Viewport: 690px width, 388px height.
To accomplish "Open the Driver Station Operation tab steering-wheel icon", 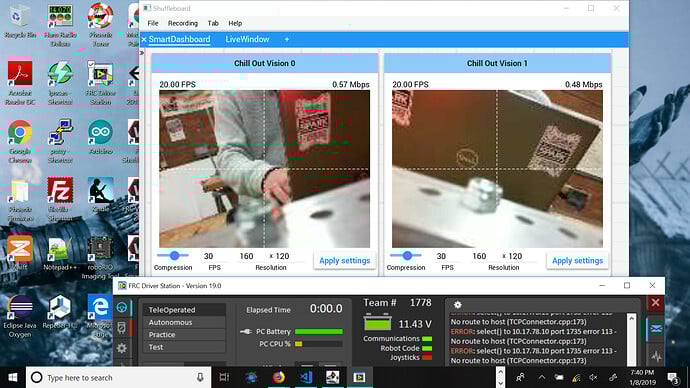I will [x=122, y=307].
